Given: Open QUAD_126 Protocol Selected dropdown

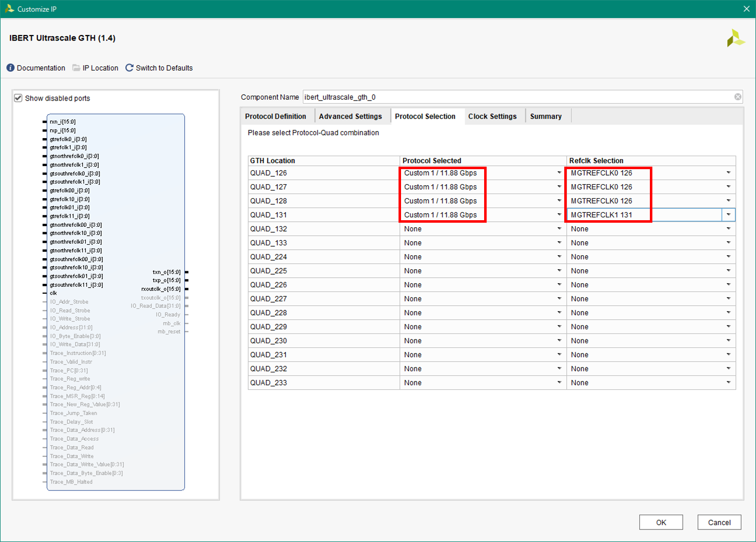Looking at the screenshot, I should click(559, 173).
